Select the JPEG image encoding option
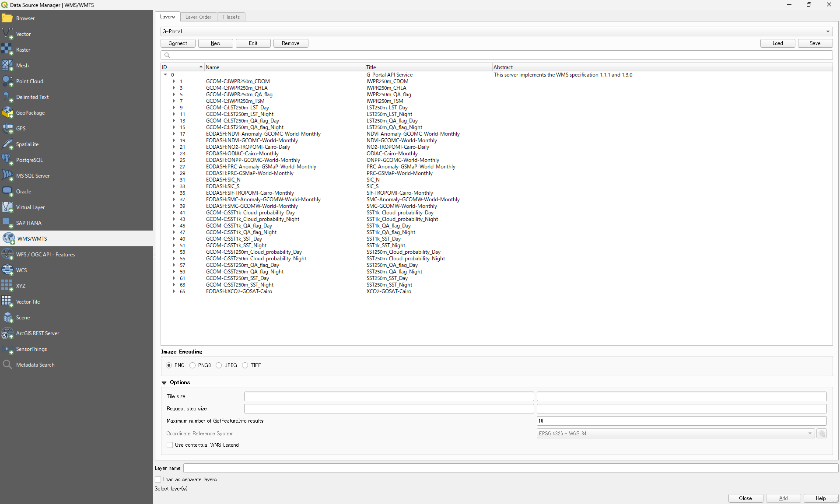The image size is (840, 504). click(219, 365)
